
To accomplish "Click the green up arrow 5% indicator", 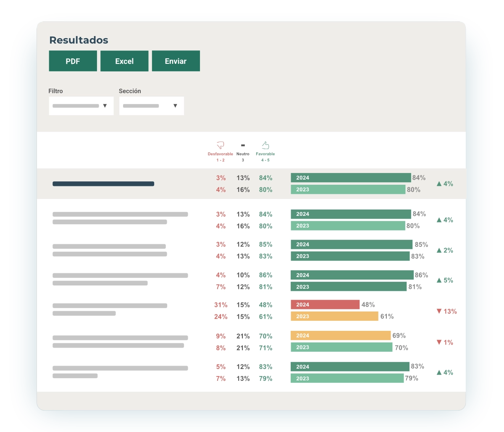I will point(444,280).
